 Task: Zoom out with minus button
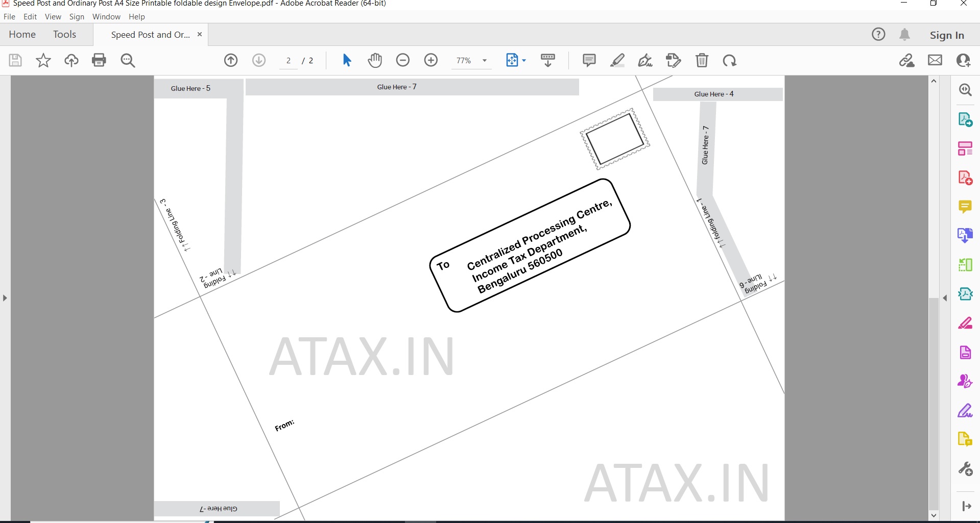coord(403,60)
